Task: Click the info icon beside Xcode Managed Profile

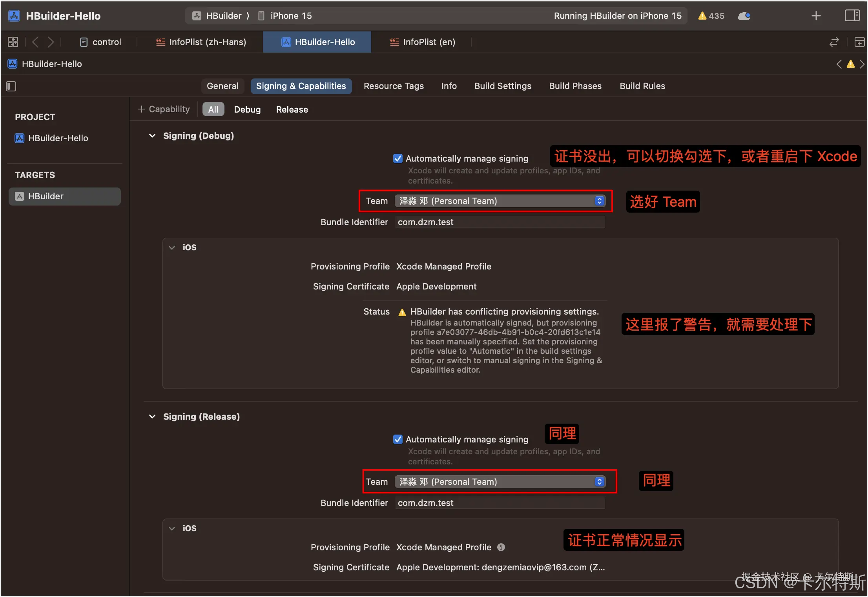Action: pos(501,547)
